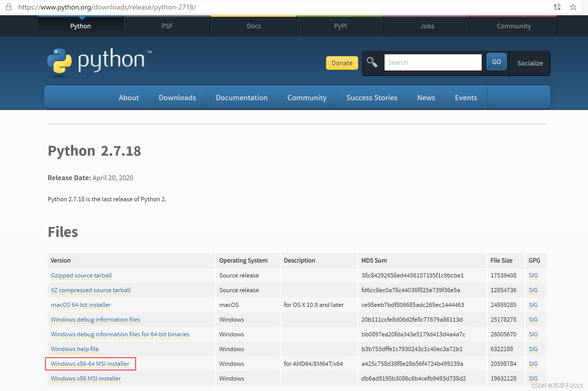Focus the Search text field
The width and height of the screenshot is (588, 391).
(433, 62)
